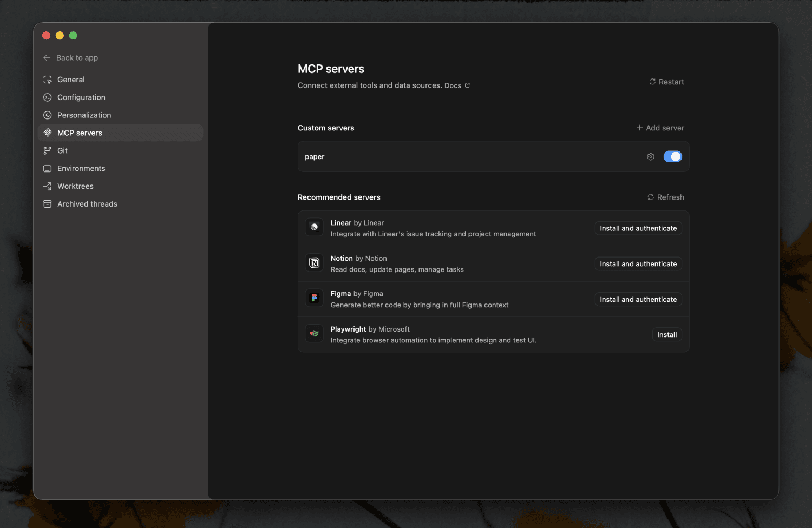The height and width of the screenshot is (528, 812).
Task: Click the paper server name
Action: (315, 157)
